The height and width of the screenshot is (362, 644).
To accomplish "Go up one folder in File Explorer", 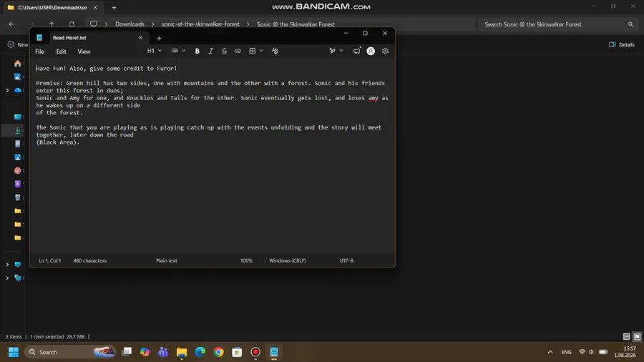I will 52,24.
